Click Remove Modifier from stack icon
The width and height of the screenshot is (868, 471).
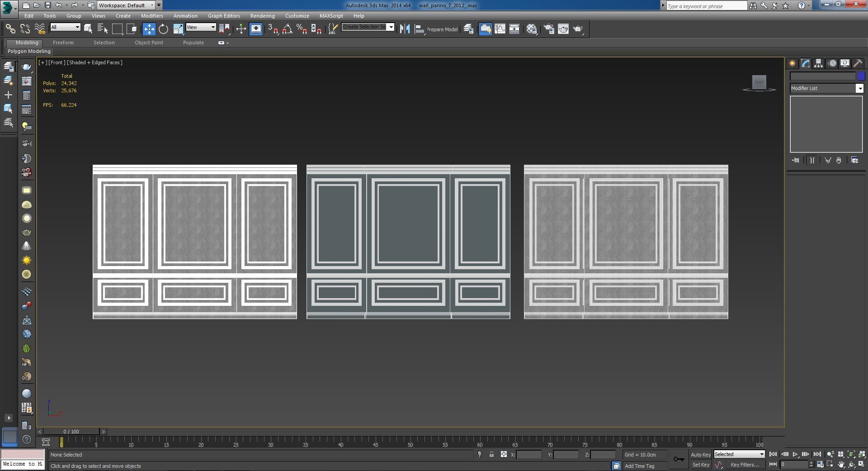click(x=839, y=160)
